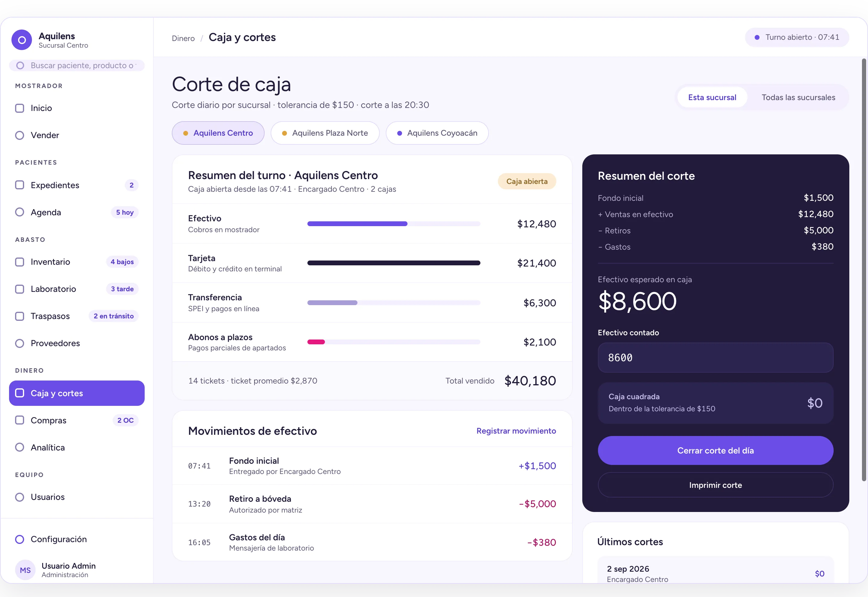Click the Retiro a bóveda movement row
Image resolution: width=868 pixels, height=597 pixels.
(372, 504)
